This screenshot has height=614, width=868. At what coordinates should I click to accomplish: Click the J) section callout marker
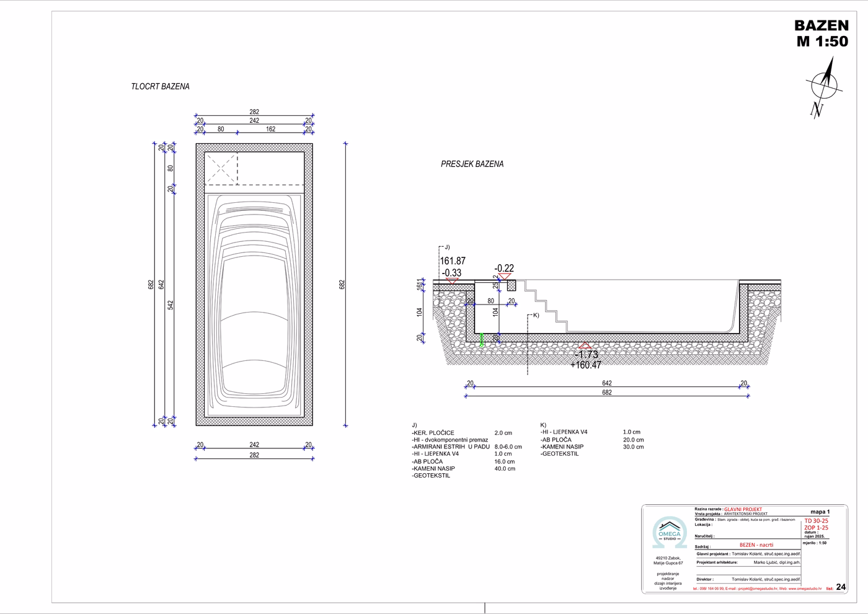click(x=445, y=247)
